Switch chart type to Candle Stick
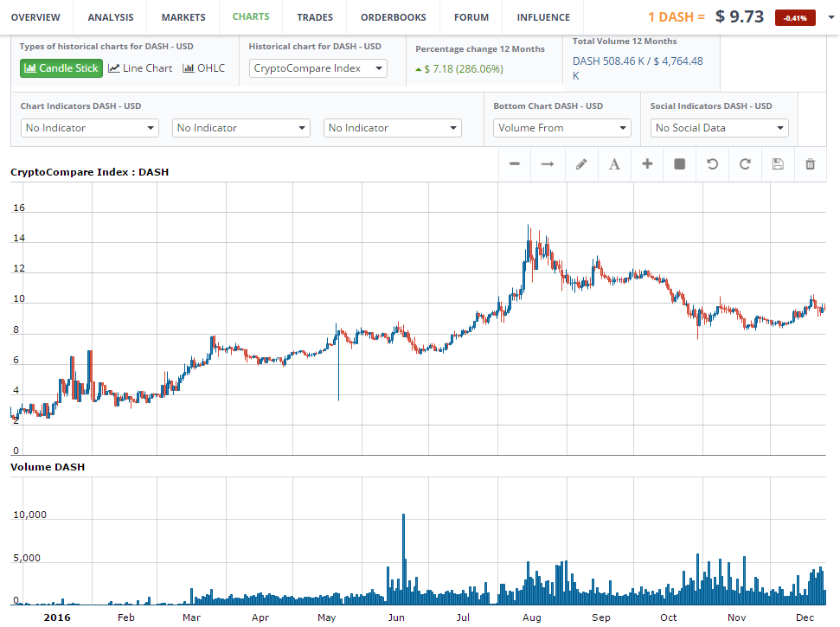840x627 pixels. [x=61, y=68]
